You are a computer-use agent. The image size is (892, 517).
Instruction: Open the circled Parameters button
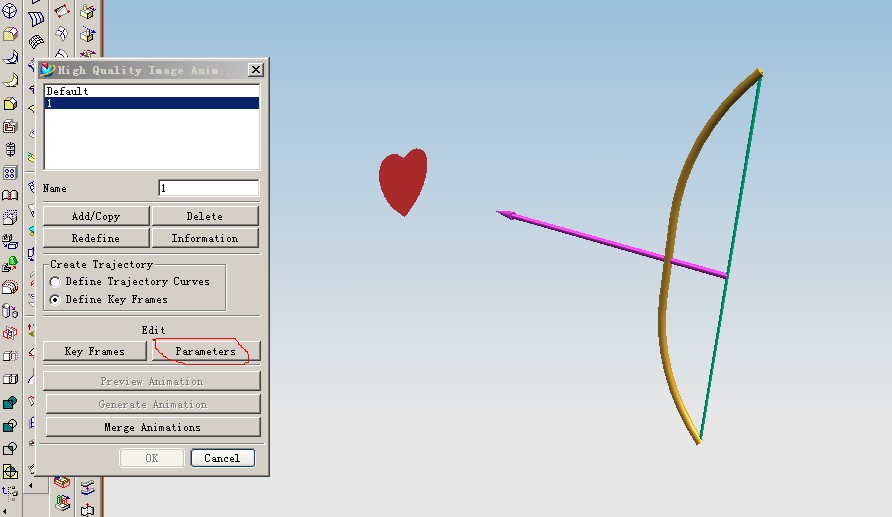pos(205,352)
